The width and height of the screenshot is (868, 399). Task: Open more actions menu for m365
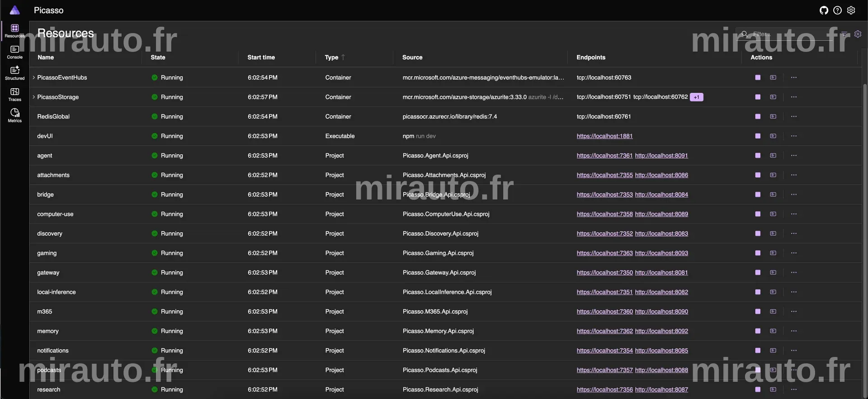(794, 311)
